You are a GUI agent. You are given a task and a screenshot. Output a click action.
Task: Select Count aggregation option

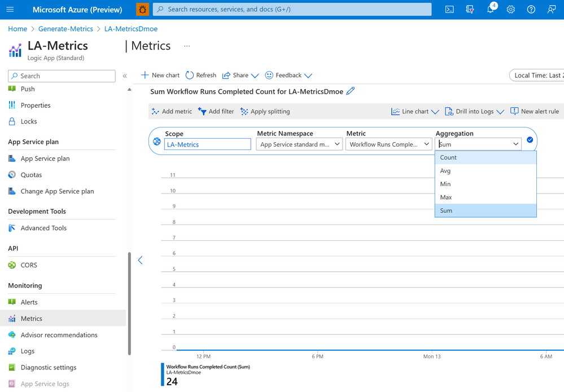pos(486,157)
